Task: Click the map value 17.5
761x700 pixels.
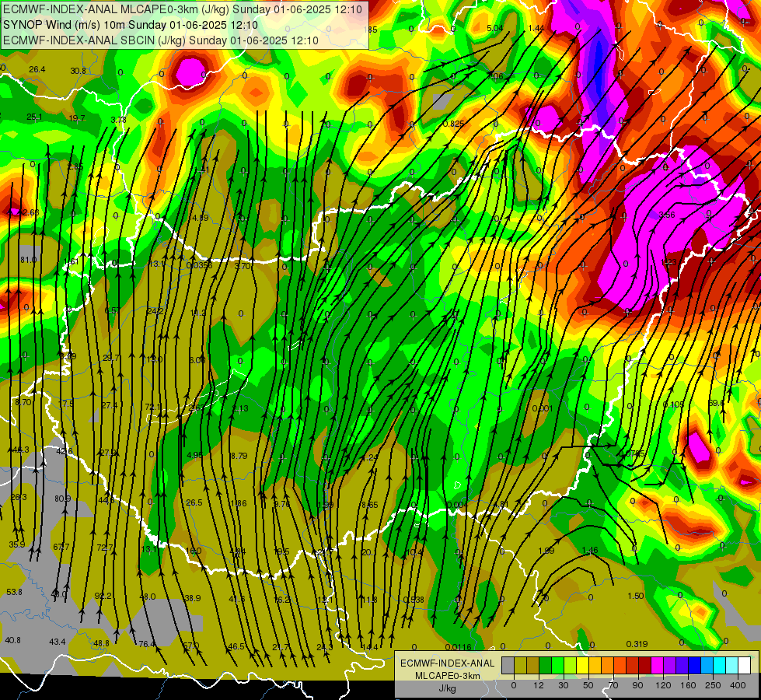Action: [x=66, y=404]
